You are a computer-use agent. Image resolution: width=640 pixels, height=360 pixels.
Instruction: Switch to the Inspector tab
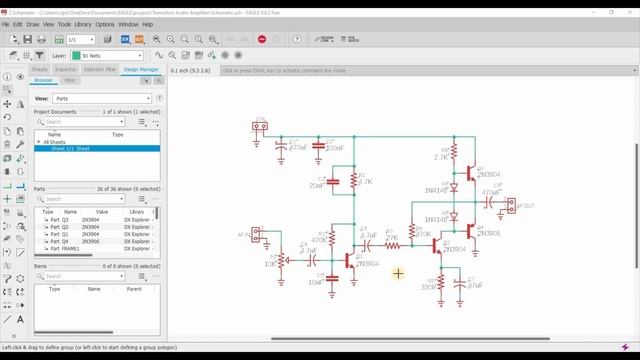[x=65, y=69]
